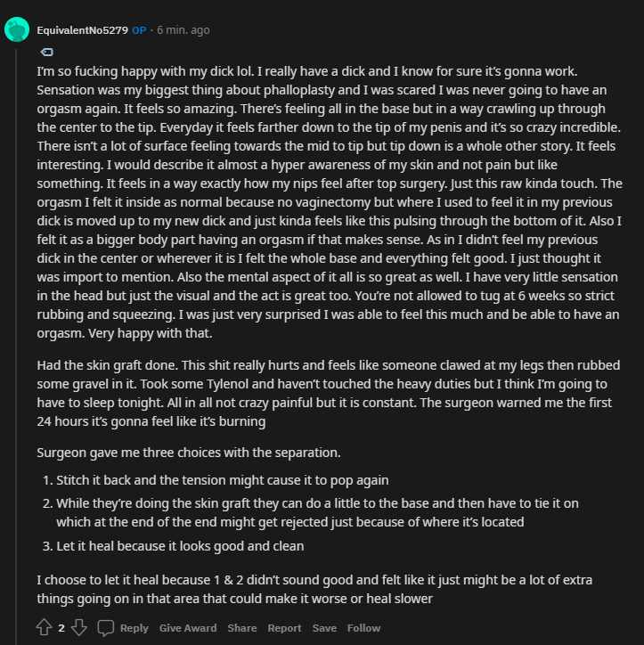644x645 pixels.
Task: Downvote the comment by EquivalentNo5279
Action: (x=77, y=627)
